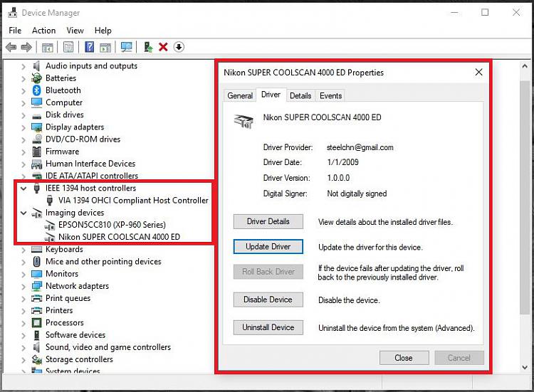Image resolution: width=534 pixels, height=392 pixels.
Task: Open the File menu
Action: pos(15,31)
